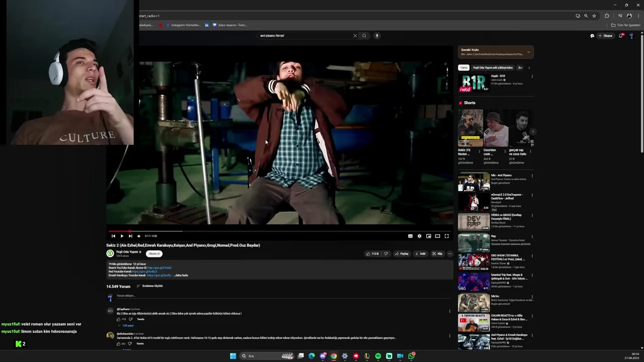This screenshot has height=362, width=644.
Task: Open Task View from the taskbar
Action: coord(300,356)
